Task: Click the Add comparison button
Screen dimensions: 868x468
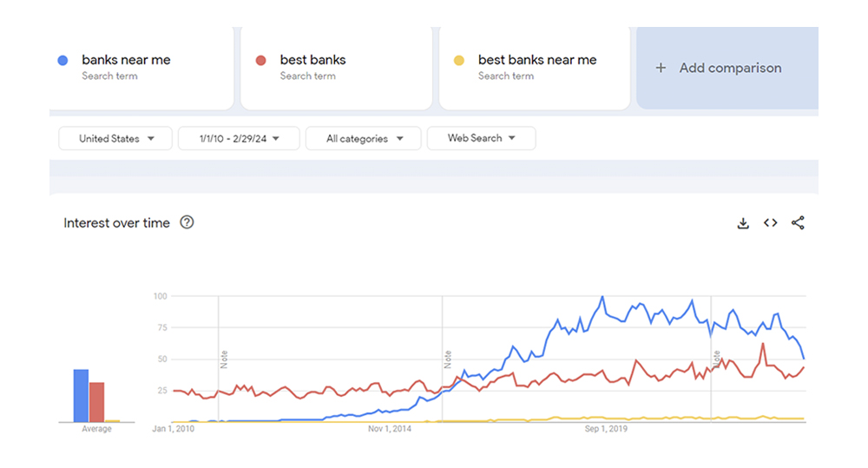Action: click(x=729, y=68)
